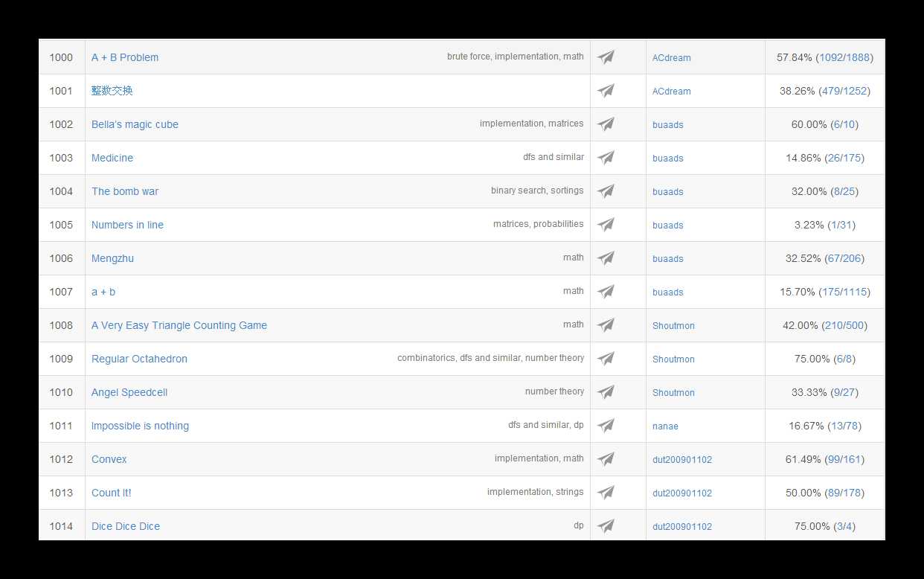Click paper-plane icon in Convex row
Viewport: 924px width, 579px height.
coord(606,459)
